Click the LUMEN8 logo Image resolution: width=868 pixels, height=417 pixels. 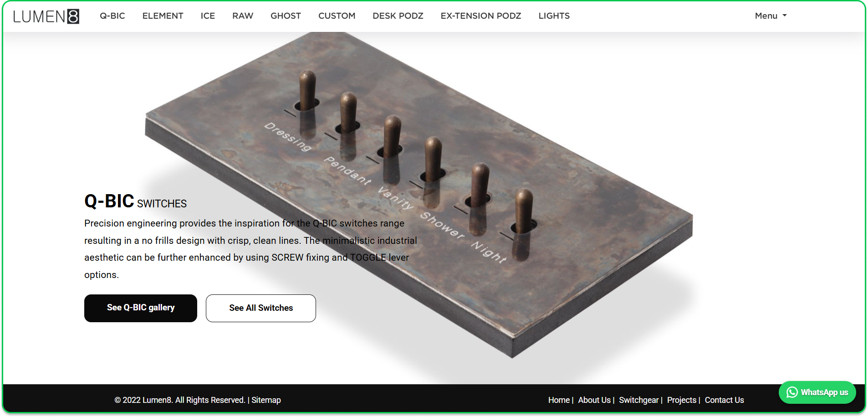click(46, 16)
